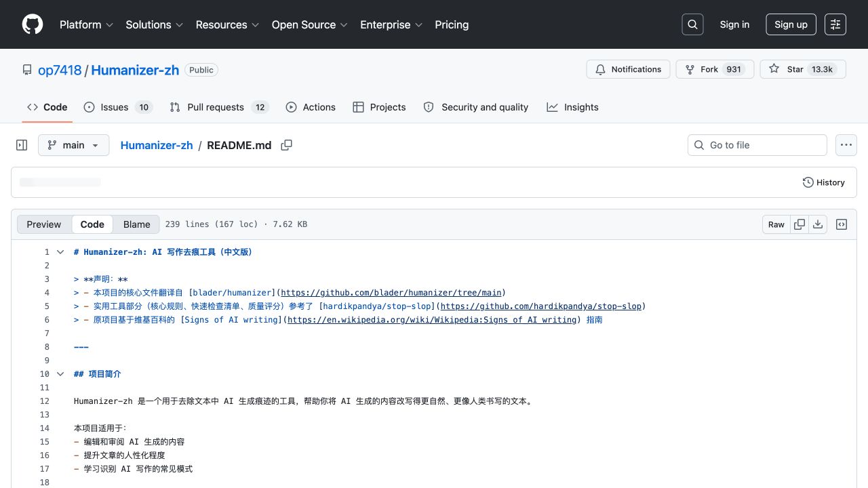Open the Pull requests tab
The width and height of the screenshot is (868, 488).
pos(219,107)
